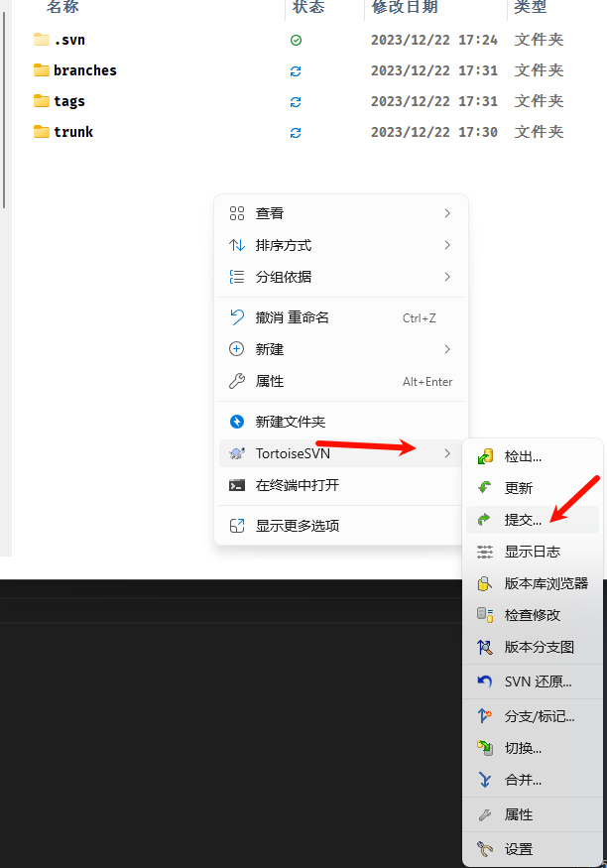Choose 撤消 重命名 from context menu
Viewport: 607px width, 868px height.
341,317
